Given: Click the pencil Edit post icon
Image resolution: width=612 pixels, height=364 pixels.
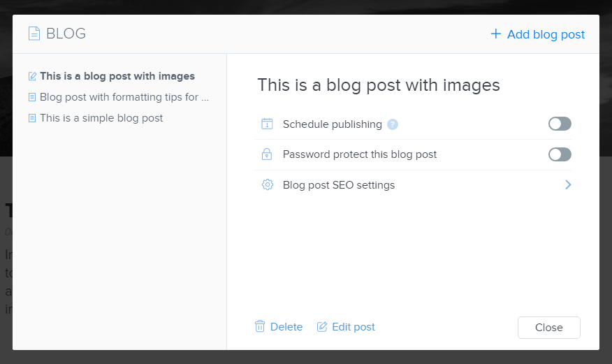Looking at the screenshot, I should coord(322,326).
